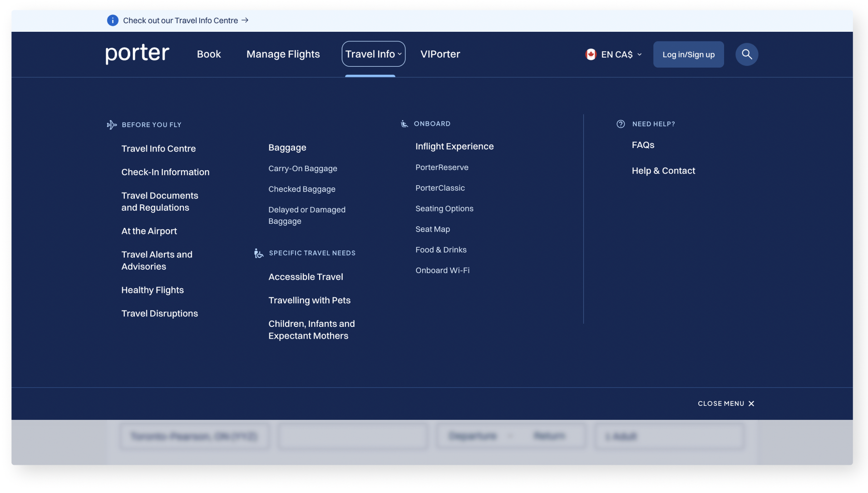The image size is (868, 493).
Task: Collapse the Travel Info menu chevron
Action: point(399,54)
